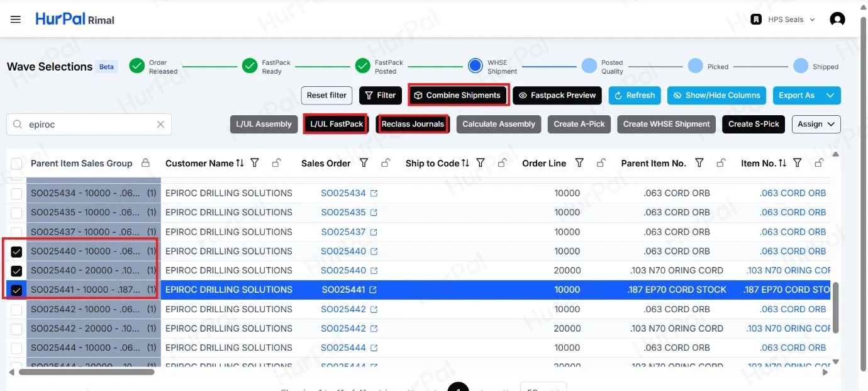Uncheck the SO025440 - 10000 row checkbox
This screenshot has width=868, height=391.
coord(16,252)
